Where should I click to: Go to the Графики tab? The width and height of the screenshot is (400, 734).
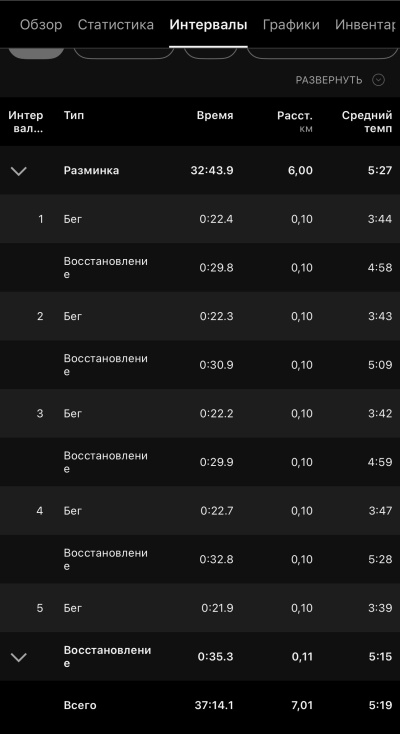point(291,24)
